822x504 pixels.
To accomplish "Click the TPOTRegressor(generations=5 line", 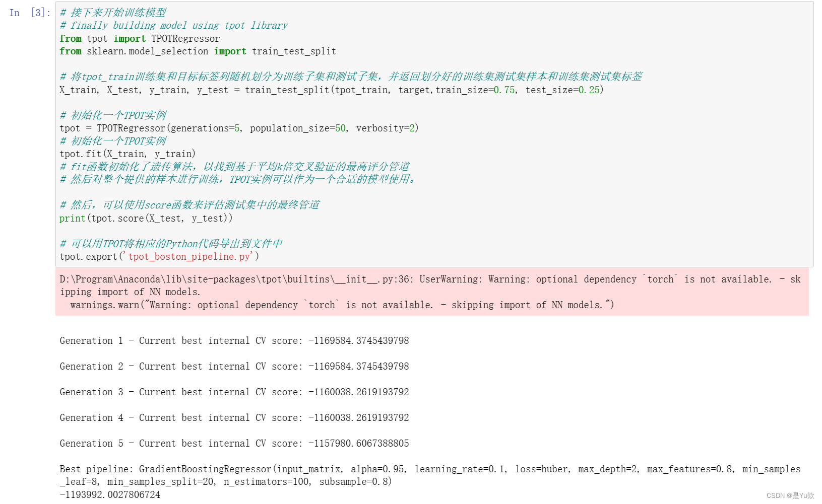I will pos(239,128).
